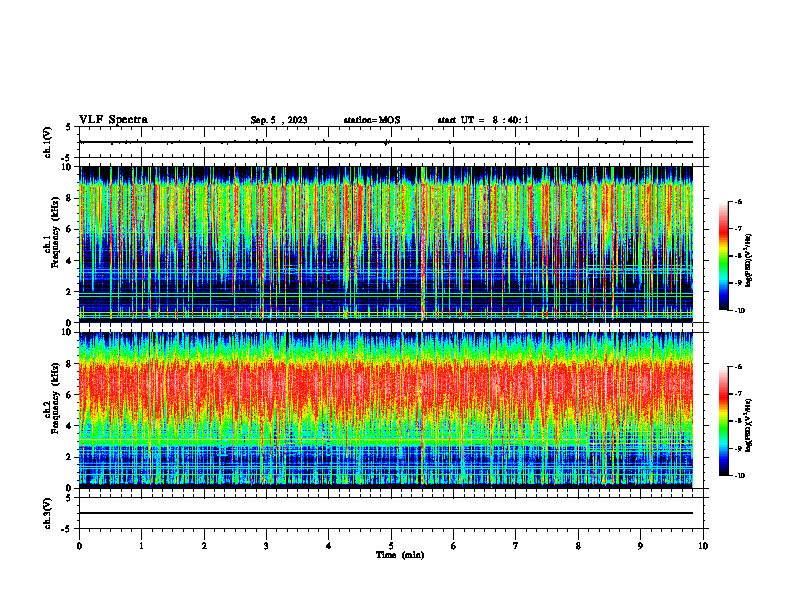Click the "ch.1(V)" waveform axis label
The width and height of the screenshot is (792, 612).
[48, 142]
